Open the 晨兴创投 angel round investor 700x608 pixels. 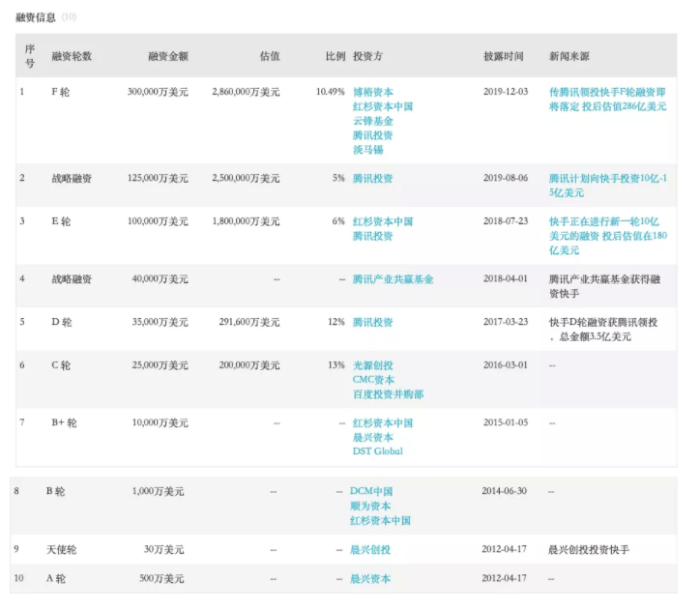coord(369,549)
